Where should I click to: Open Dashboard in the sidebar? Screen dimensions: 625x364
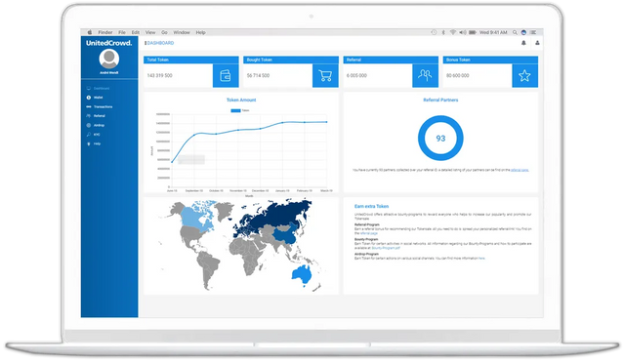pos(98,89)
